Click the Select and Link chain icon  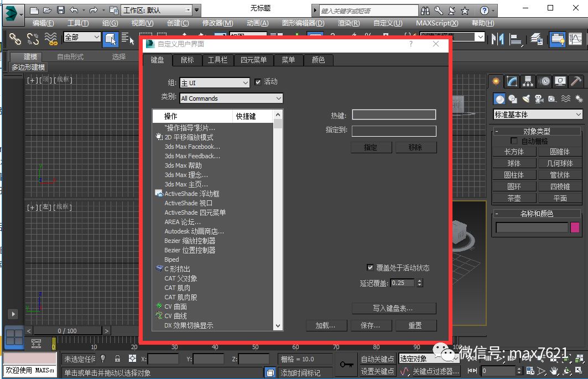[x=15, y=39]
